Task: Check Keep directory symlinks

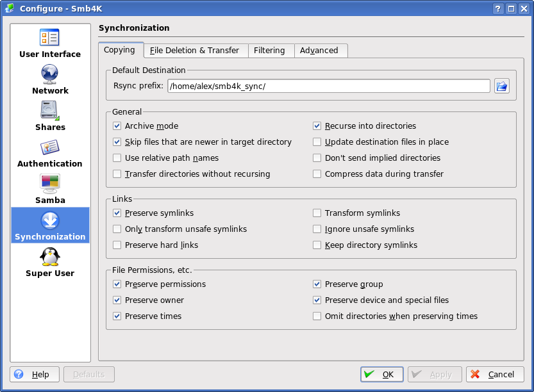Action: (317, 245)
